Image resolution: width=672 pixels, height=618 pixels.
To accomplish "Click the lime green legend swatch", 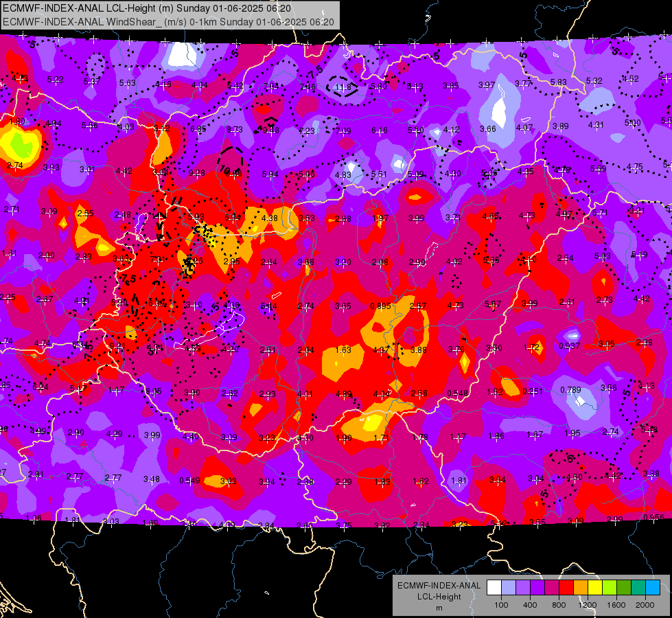I will (610, 588).
